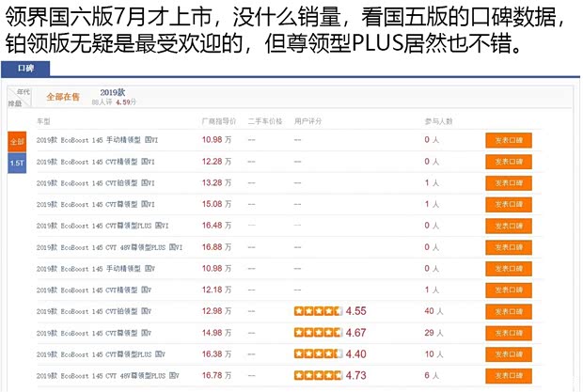The height and width of the screenshot is (392, 583).
Task: Click the star rating icons showing 4.55
Action: [x=318, y=311]
